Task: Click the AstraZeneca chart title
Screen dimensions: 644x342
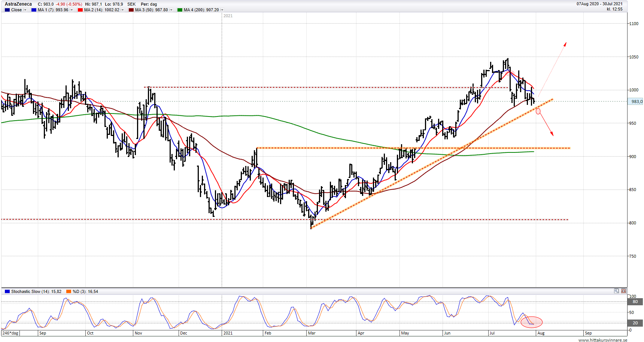Action: tap(18, 4)
